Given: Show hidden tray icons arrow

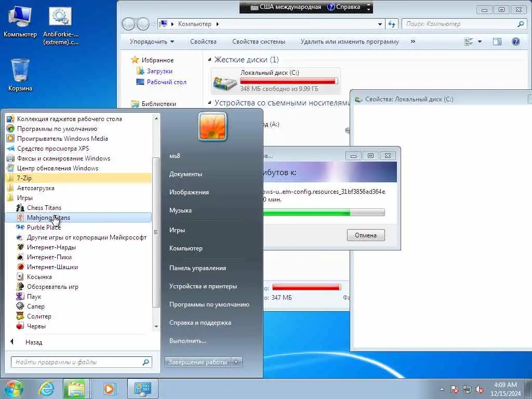Looking at the screenshot, I should coord(442,389).
